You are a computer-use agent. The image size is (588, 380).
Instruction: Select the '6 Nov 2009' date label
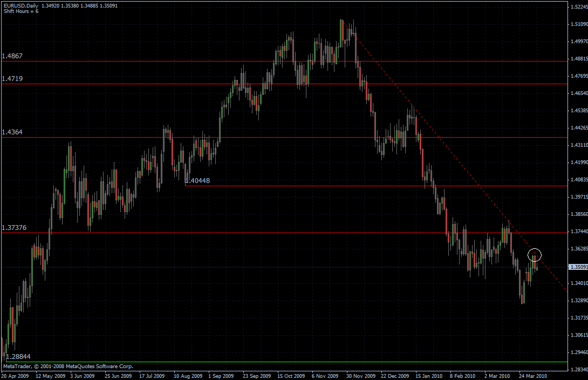(x=325, y=376)
